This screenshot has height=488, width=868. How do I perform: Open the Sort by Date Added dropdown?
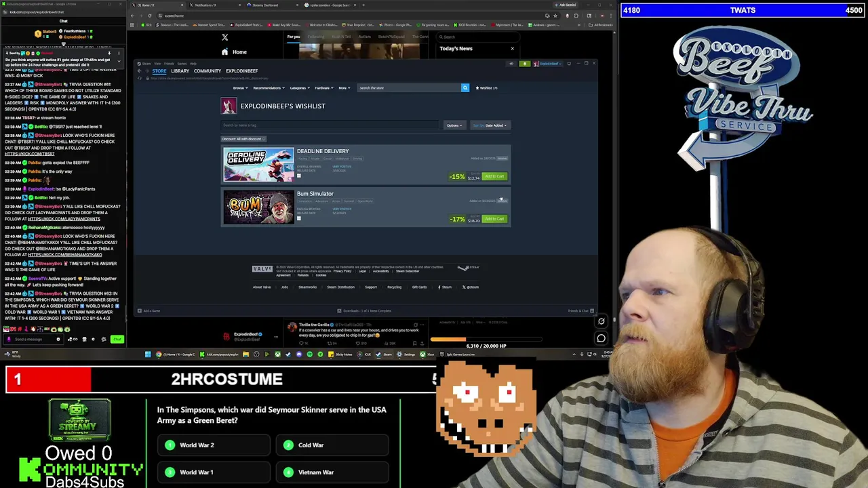coord(490,125)
